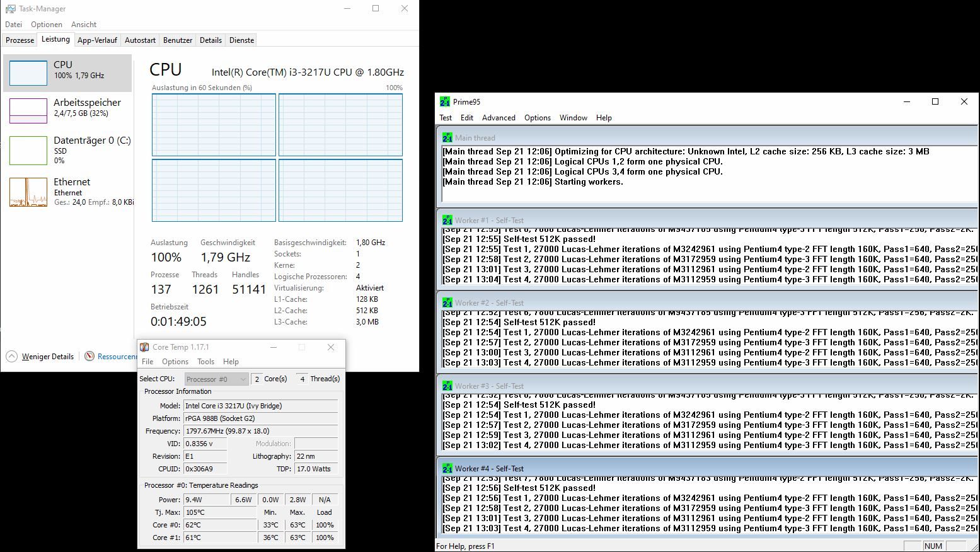Viewport: 980px width, 552px height.
Task: Open the Advanced menu in Prime95
Action: 499,118
